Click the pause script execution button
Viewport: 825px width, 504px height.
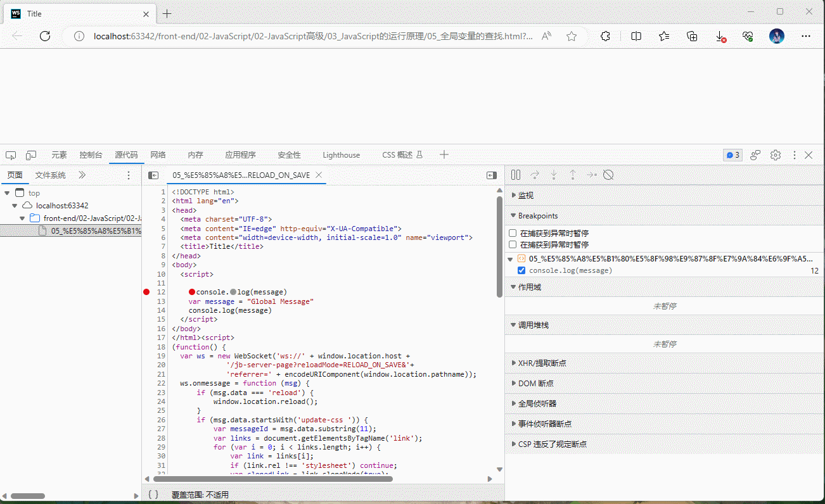point(516,175)
